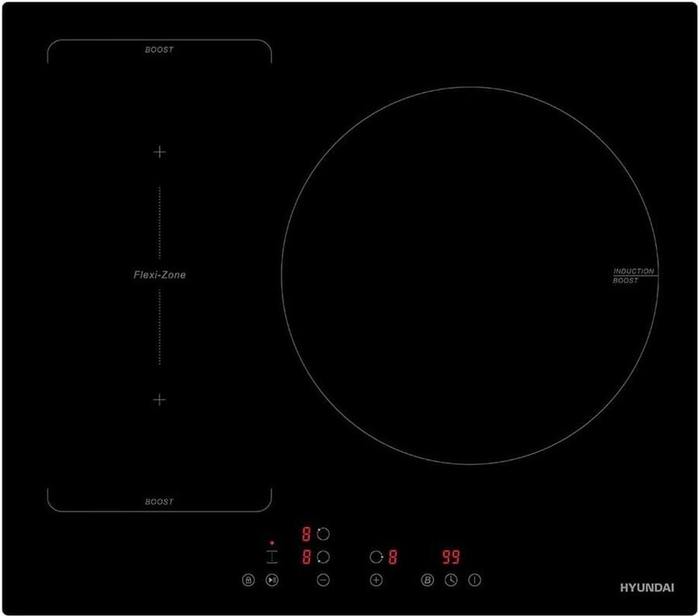
Task: Tap the red indicator dot above bridge icon
Action: click(272, 543)
